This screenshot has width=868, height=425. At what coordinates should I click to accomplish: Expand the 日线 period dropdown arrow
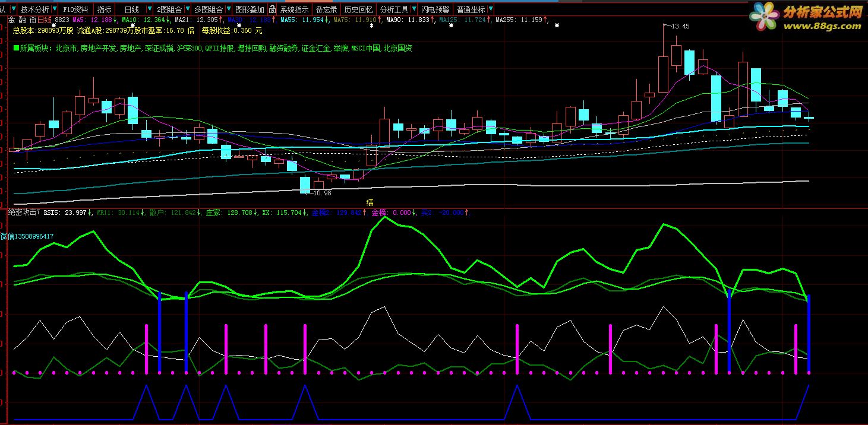click(x=149, y=9)
